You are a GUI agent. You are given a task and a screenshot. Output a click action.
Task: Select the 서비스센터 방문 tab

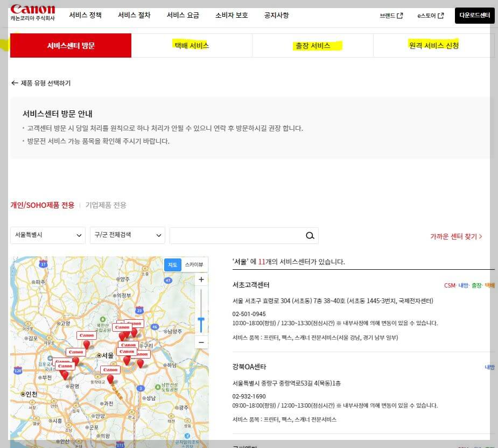(71, 45)
